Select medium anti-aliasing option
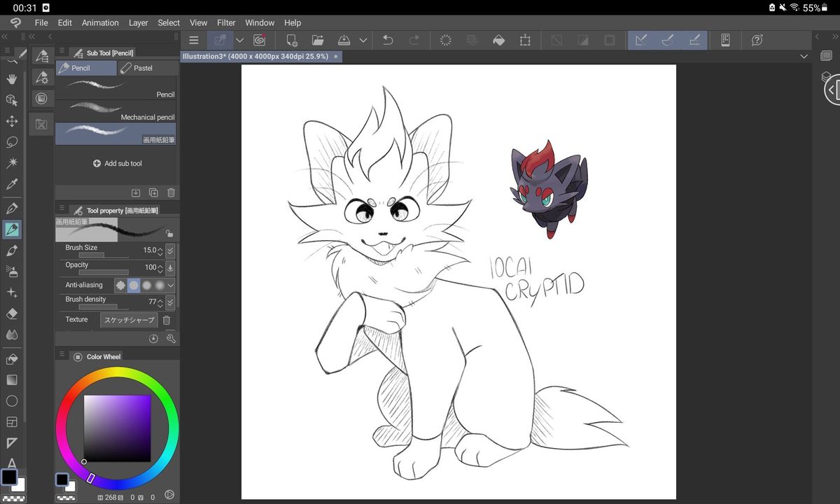Image resolution: width=840 pixels, height=504 pixels. pos(147,286)
